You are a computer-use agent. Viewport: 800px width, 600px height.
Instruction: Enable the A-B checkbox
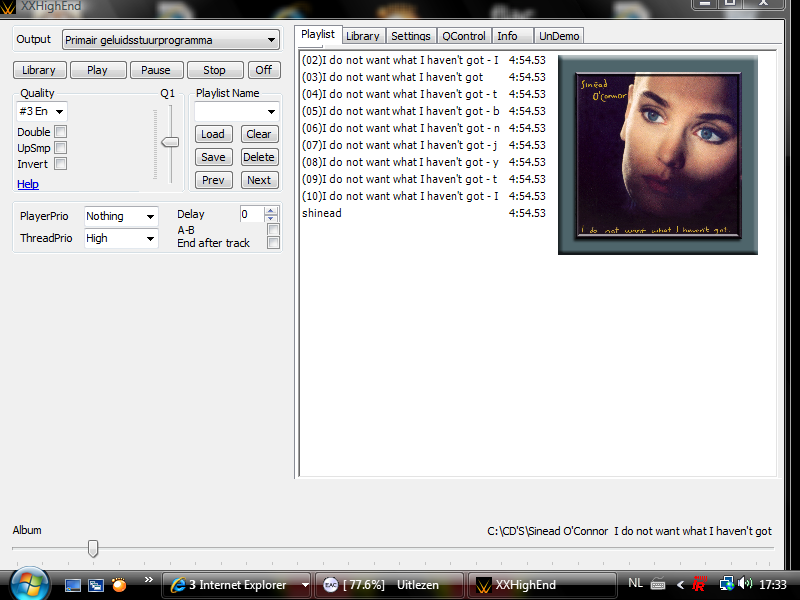tap(273, 229)
